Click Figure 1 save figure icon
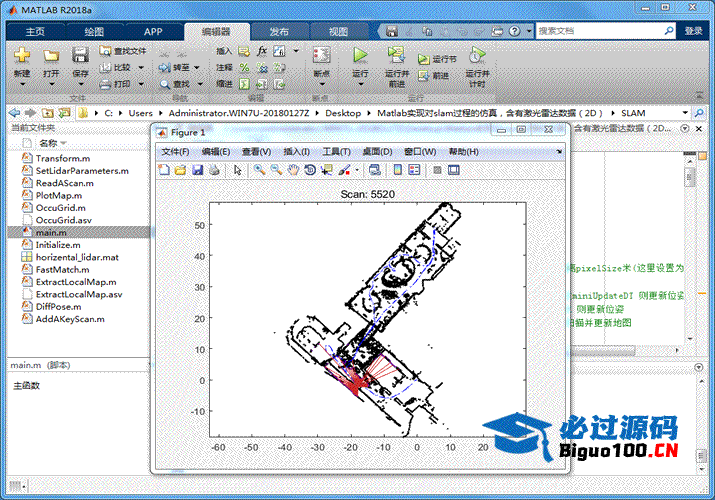The height and width of the screenshot is (500, 715). (197, 170)
